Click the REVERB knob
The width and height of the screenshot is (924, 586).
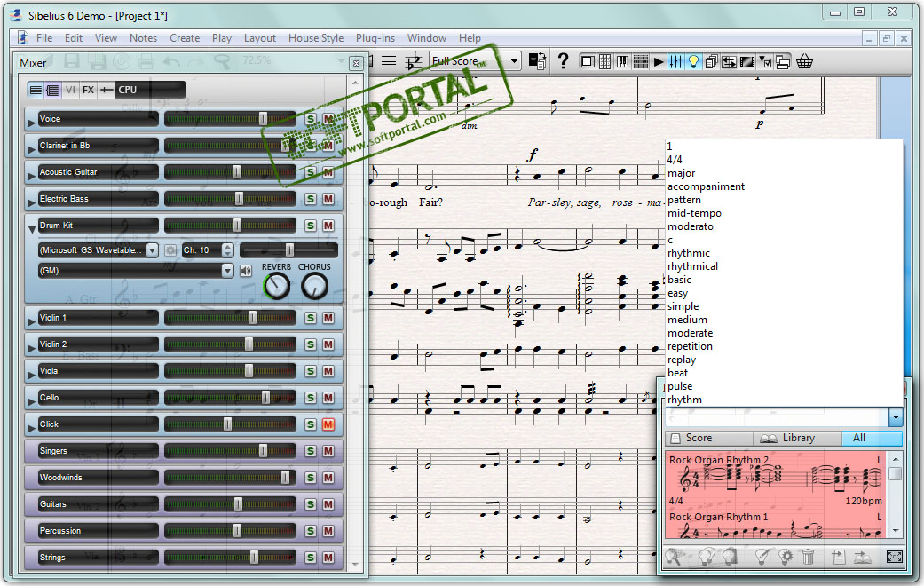tap(276, 286)
